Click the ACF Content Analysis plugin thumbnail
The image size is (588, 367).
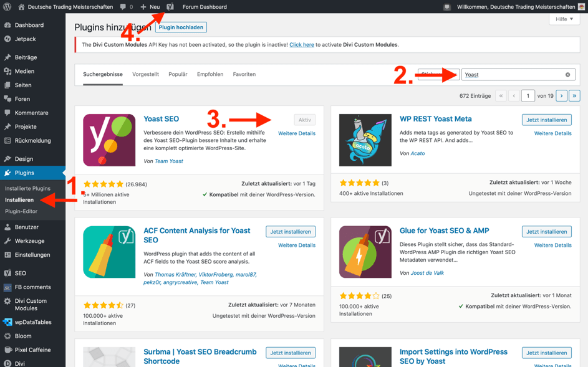point(109,252)
